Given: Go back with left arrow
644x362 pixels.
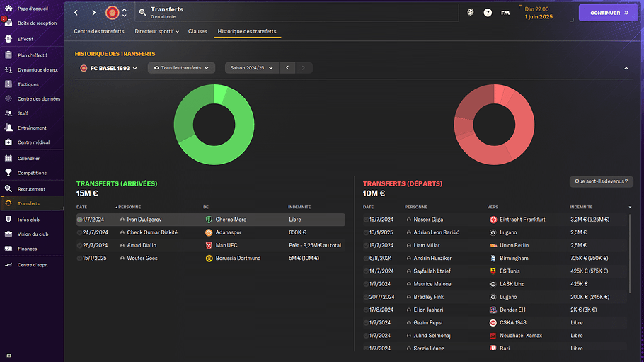Looking at the screenshot, I should pyautogui.click(x=76, y=13).
